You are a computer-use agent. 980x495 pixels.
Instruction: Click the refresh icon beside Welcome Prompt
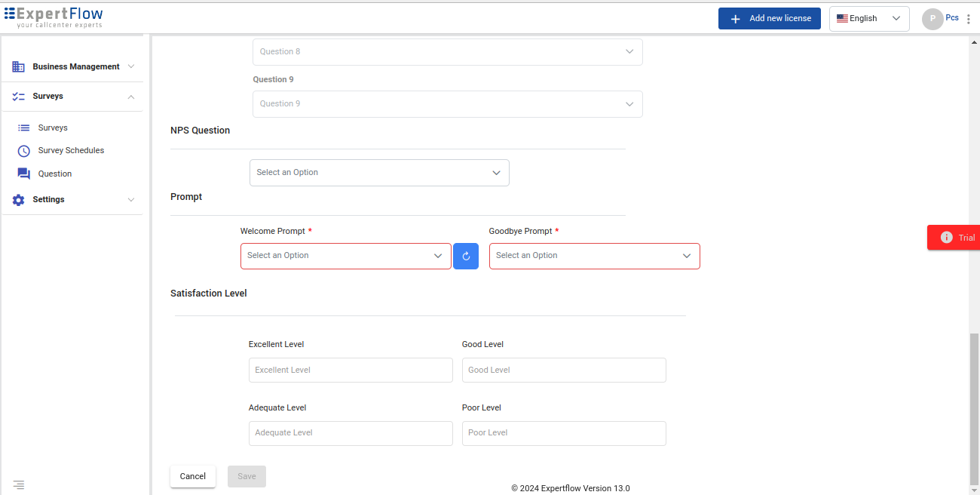click(466, 256)
